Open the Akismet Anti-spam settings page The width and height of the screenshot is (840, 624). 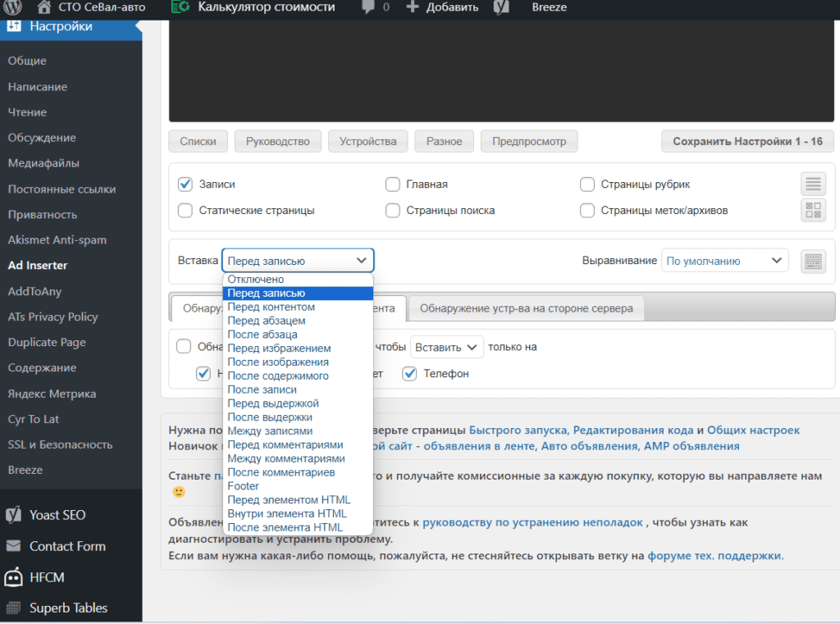(x=57, y=240)
